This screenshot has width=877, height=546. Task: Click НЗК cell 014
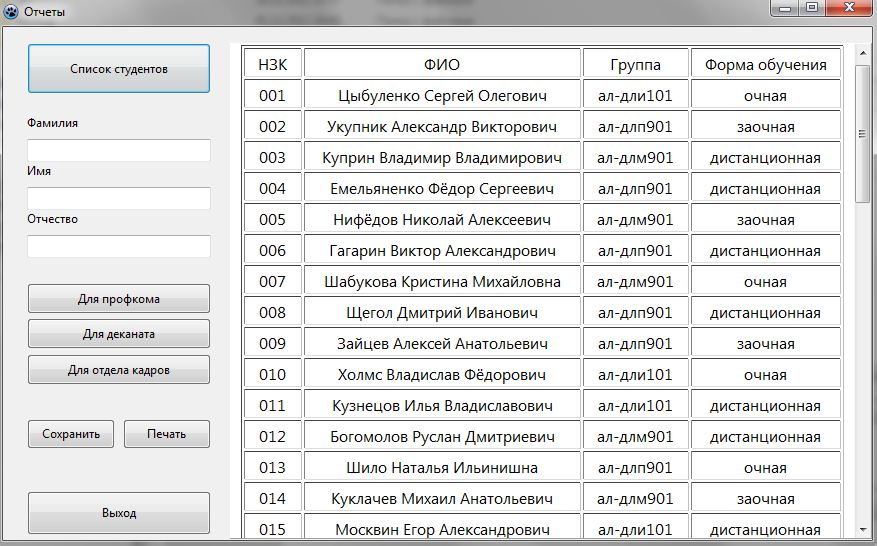point(272,498)
